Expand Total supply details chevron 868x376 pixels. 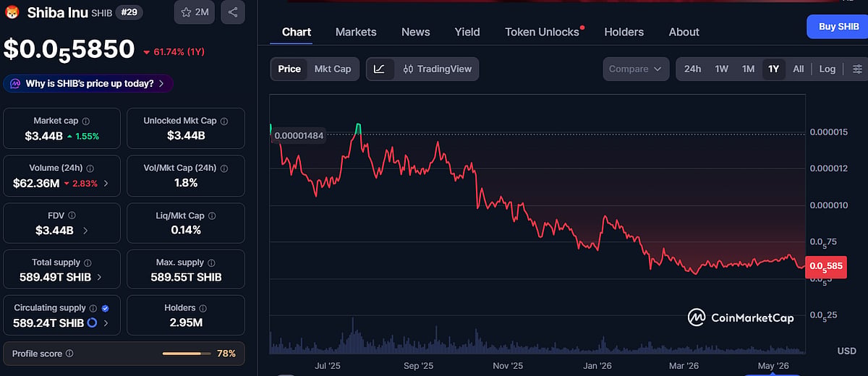(99, 277)
